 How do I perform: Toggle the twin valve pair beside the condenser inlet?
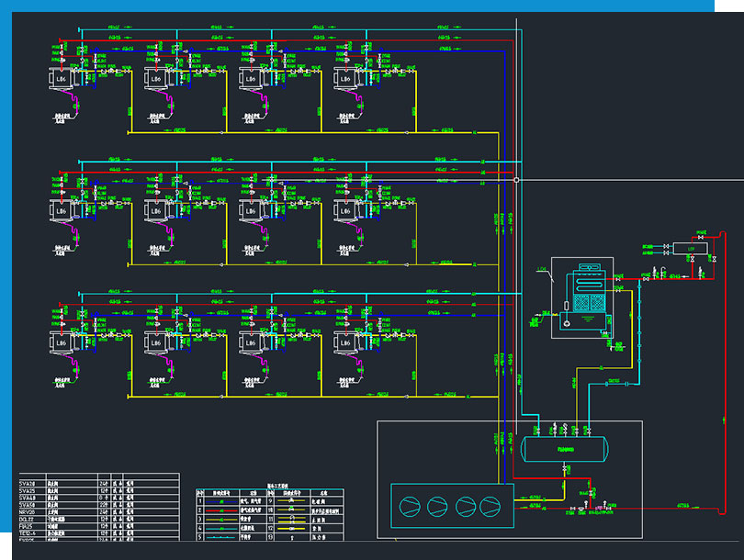665,248
